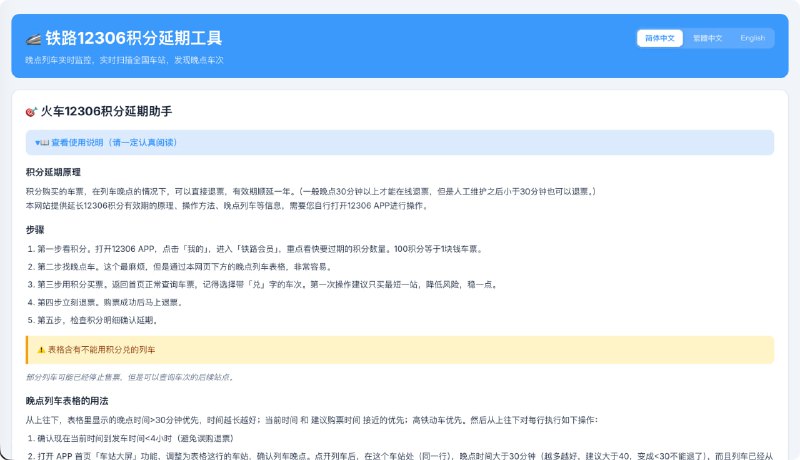Switch language to 繁體中文
Screen dimensions: 800x460
point(707,38)
